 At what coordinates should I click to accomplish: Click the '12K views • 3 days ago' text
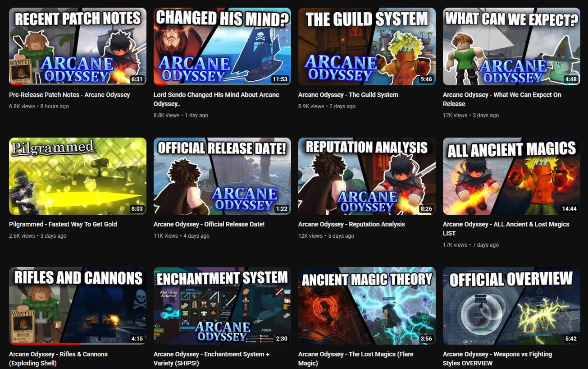click(470, 115)
